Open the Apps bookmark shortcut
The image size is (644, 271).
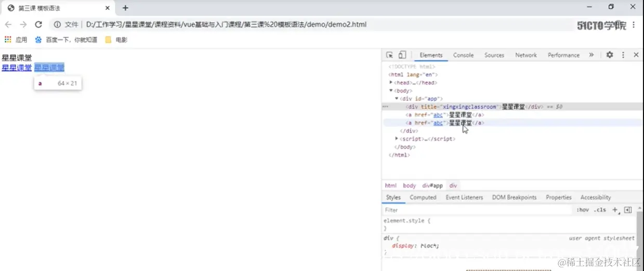16,39
